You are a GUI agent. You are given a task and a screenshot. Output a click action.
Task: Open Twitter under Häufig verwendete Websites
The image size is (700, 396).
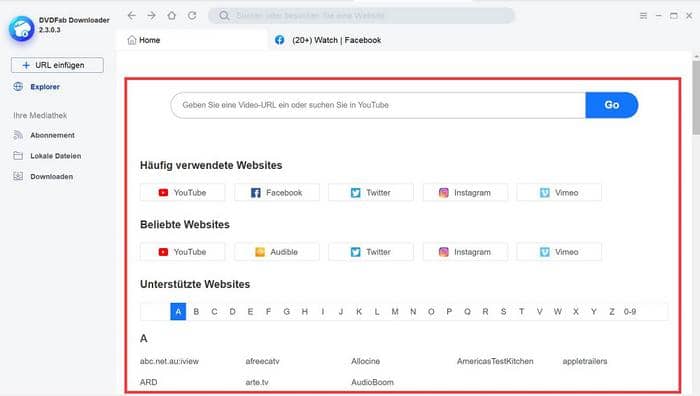tap(371, 192)
